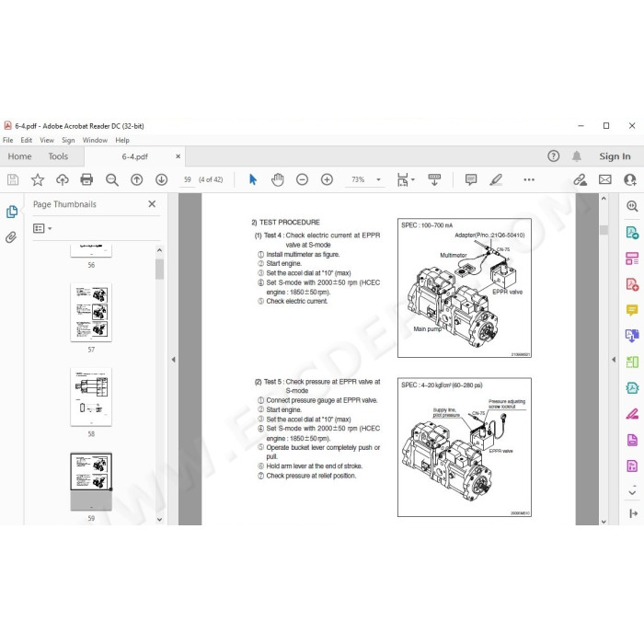This screenshot has width=644, height=644.
Task: Open Export PDF tool in right pane
Action: [x=632, y=233]
